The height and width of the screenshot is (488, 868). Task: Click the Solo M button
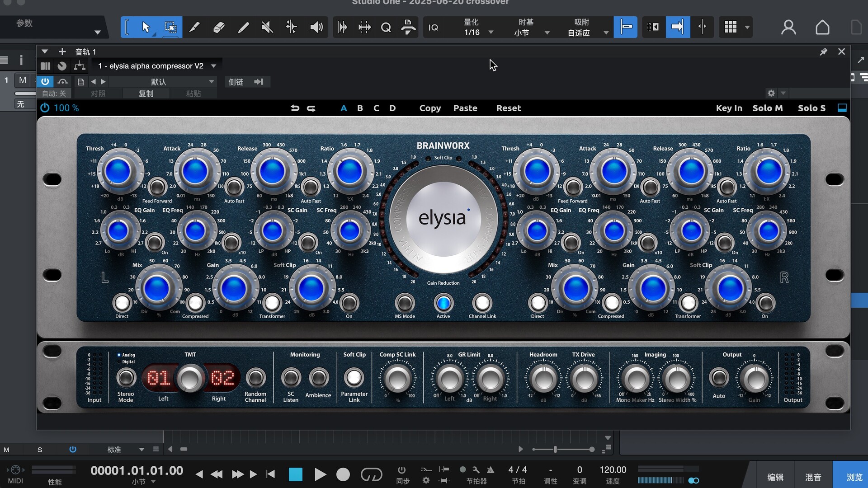tap(767, 108)
